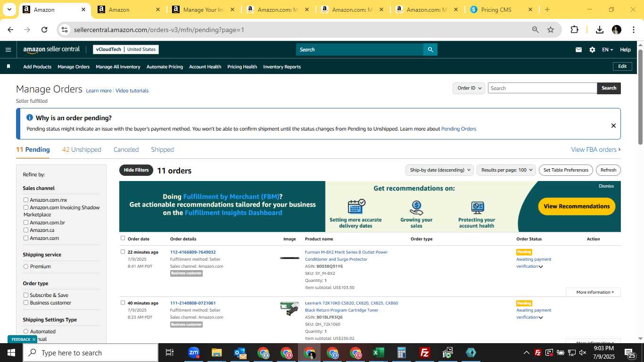The width and height of the screenshot is (644, 362).
Task: Click Chrome's reload page icon
Action: 44,30
